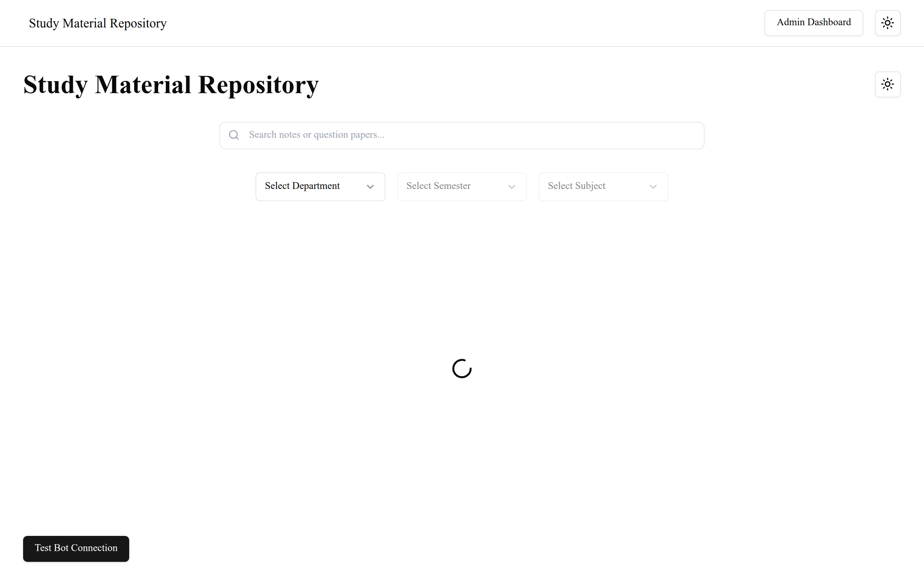924x577 pixels.
Task: Click the sun icon beside the page heading
Action: tap(887, 84)
